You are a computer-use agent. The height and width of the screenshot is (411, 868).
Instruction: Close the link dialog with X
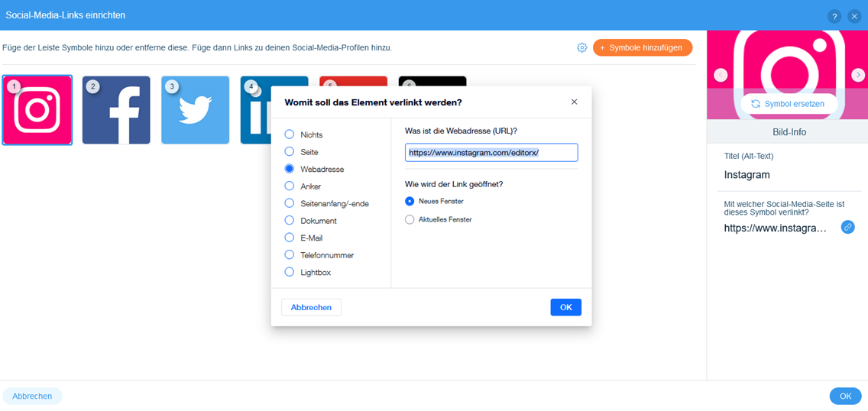coord(574,102)
